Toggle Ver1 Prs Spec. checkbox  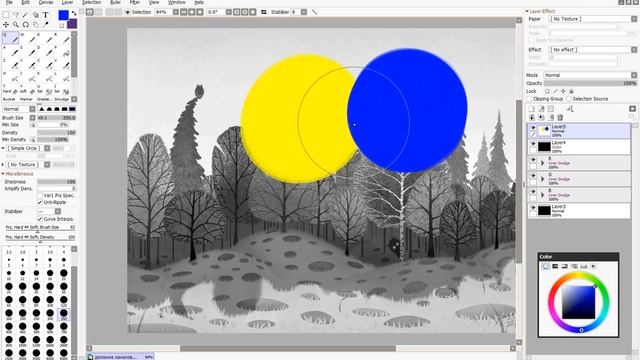(x=40, y=196)
